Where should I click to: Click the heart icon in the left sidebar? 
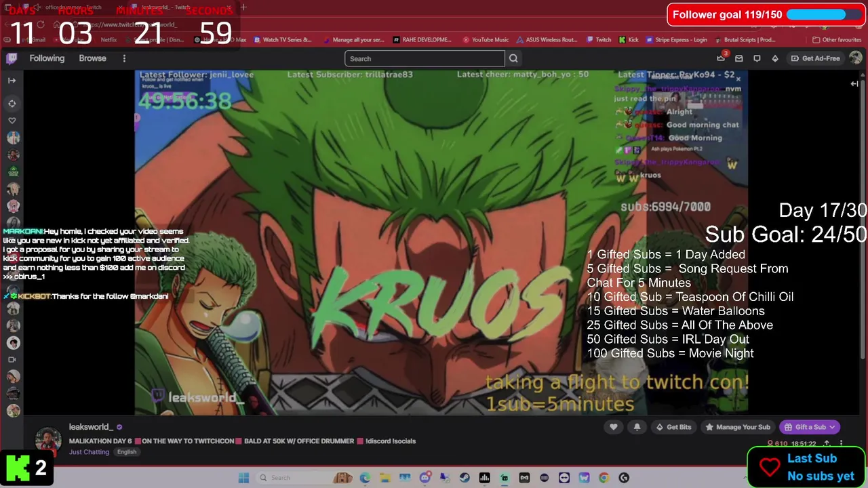tap(12, 120)
